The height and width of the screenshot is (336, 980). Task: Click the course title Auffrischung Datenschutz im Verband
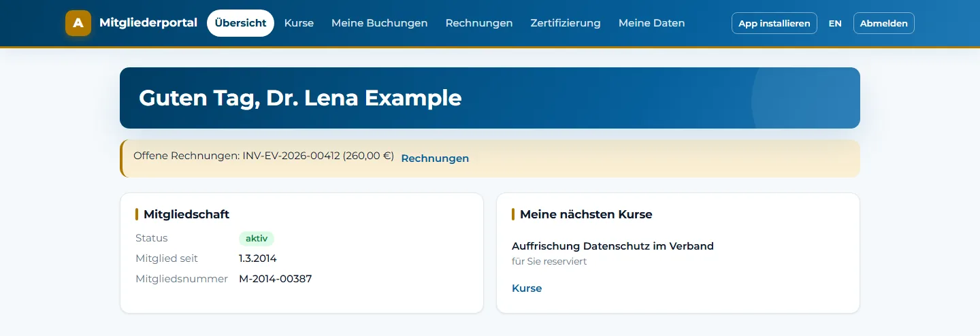click(612, 246)
